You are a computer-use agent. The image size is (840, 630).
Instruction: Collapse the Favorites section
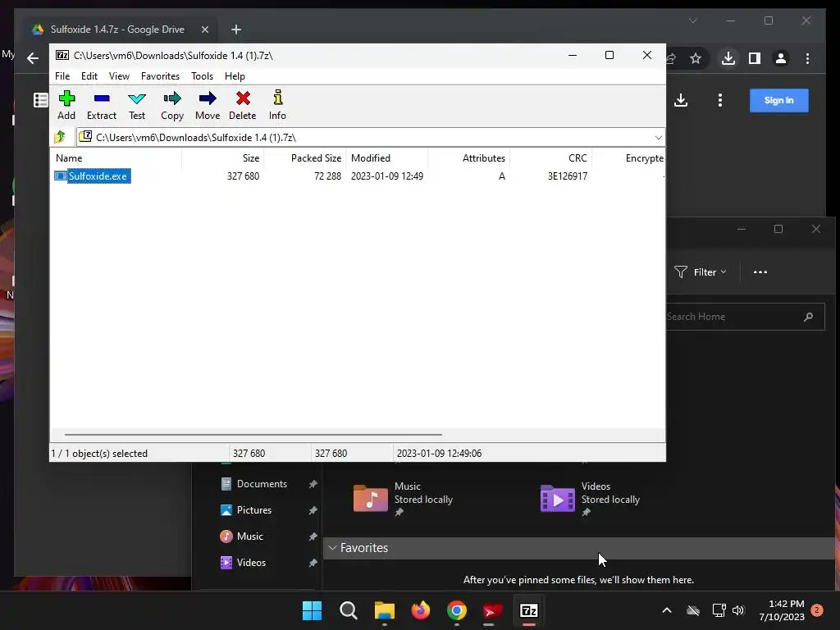click(x=332, y=547)
